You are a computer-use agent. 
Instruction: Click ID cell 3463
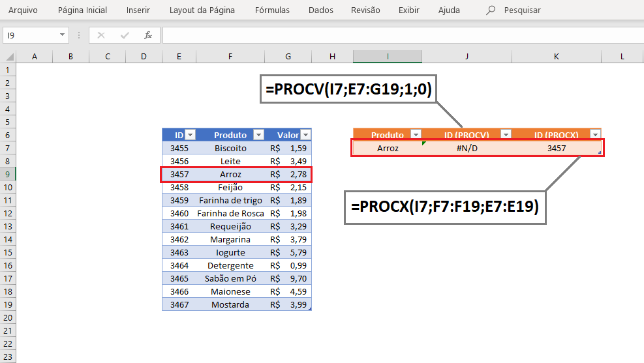pos(179,253)
